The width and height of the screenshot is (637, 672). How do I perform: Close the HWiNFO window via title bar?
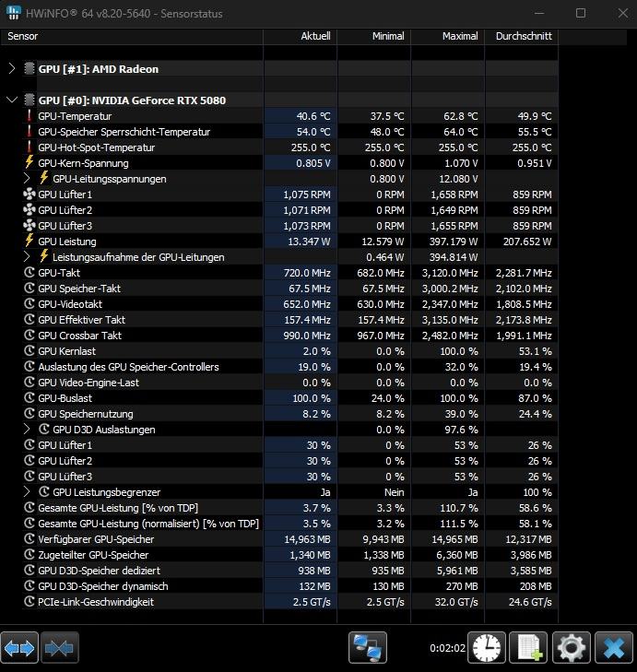623,13
